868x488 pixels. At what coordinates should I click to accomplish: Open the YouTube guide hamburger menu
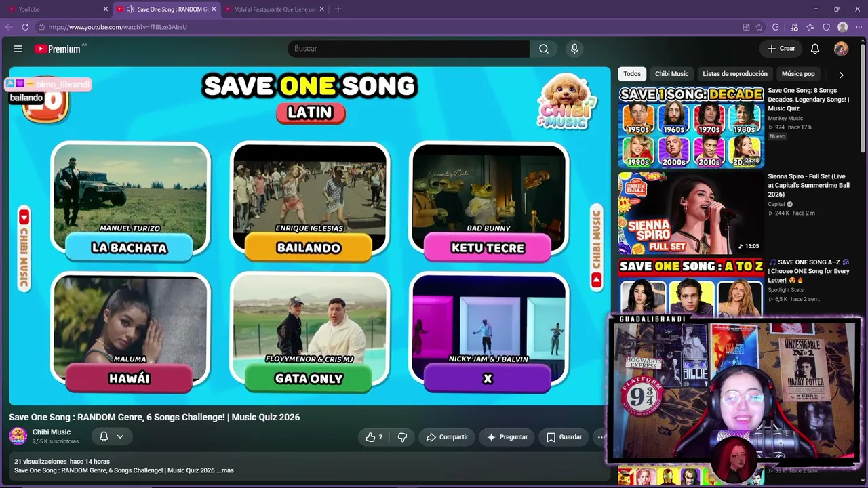point(18,49)
